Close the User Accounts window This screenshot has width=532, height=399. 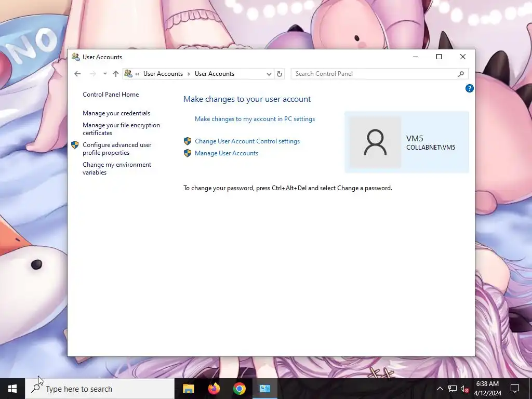(x=463, y=57)
